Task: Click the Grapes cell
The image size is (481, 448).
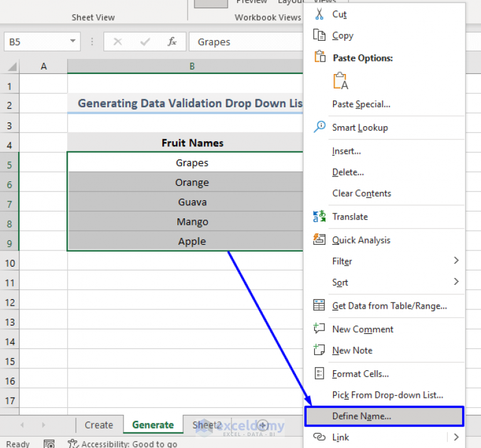Action: [x=185, y=163]
